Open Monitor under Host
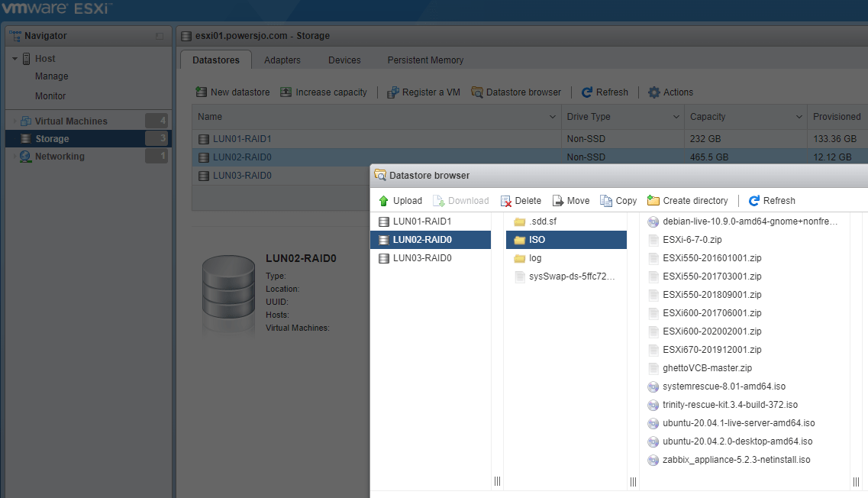Image resolution: width=868 pixels, height=498 pixels. [50, 96]
